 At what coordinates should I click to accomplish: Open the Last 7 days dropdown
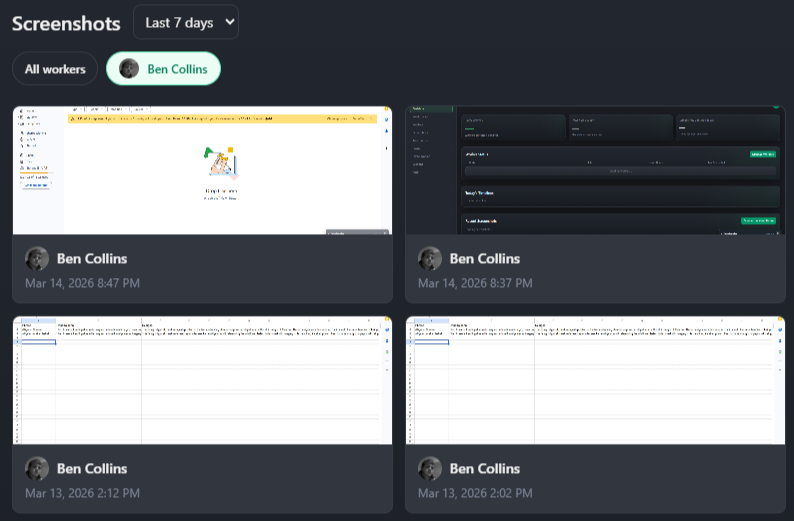(186, 22)
